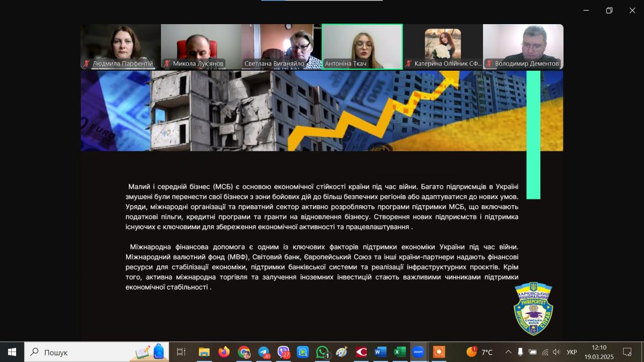
Task: Open the Windows Start menu
Action: pyautogui.click(x=12, y=352)
